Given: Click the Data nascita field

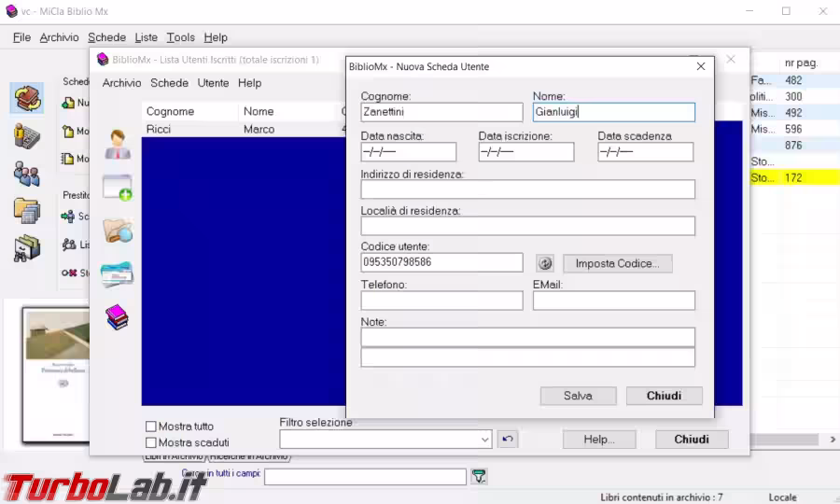Looking at the screenshot, I should point(409,151).
